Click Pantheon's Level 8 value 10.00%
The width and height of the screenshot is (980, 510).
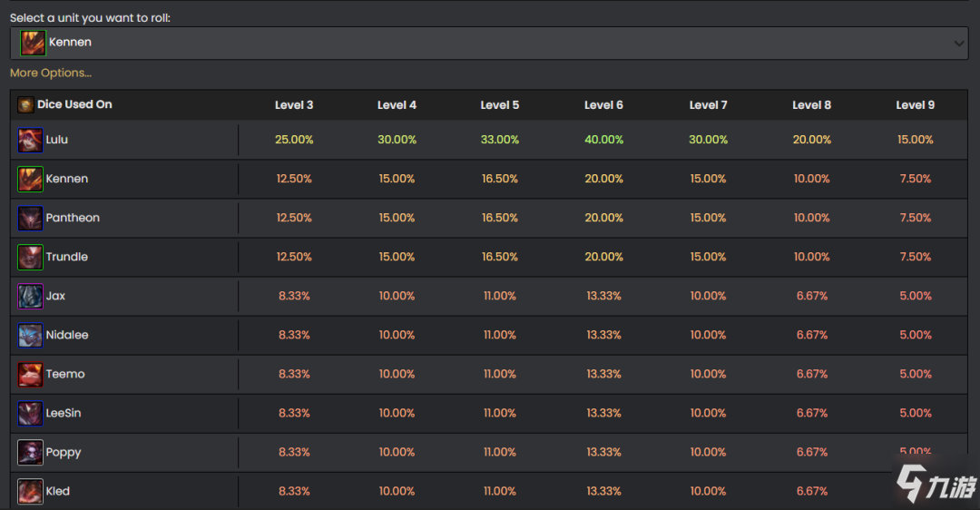pos(811,218)
